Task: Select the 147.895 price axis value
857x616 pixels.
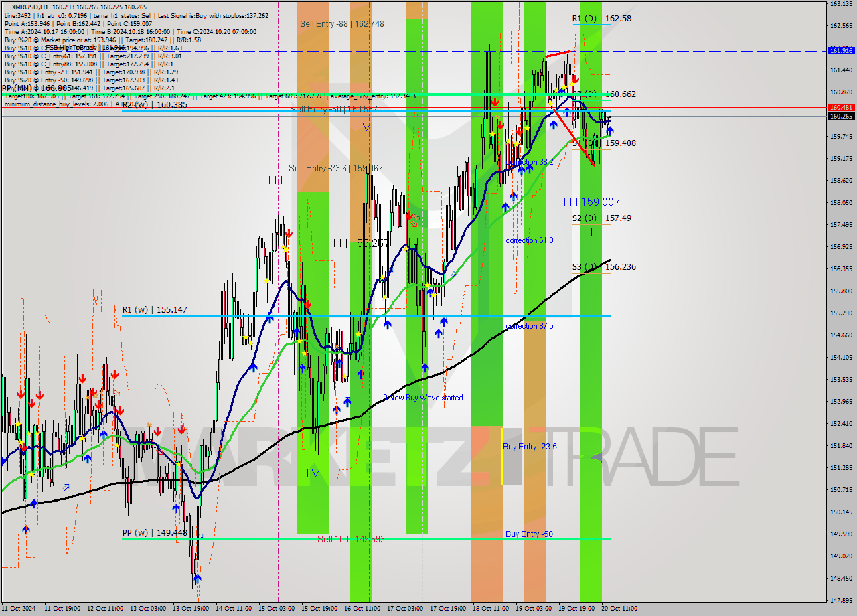Action: [841, 601]
